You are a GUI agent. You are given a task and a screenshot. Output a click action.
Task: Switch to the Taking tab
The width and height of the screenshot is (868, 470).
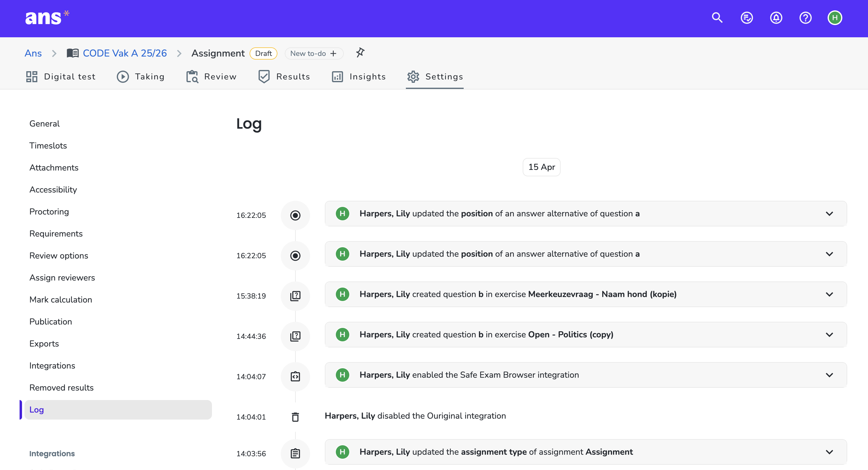pyautogui.click(x=140, y=77)
